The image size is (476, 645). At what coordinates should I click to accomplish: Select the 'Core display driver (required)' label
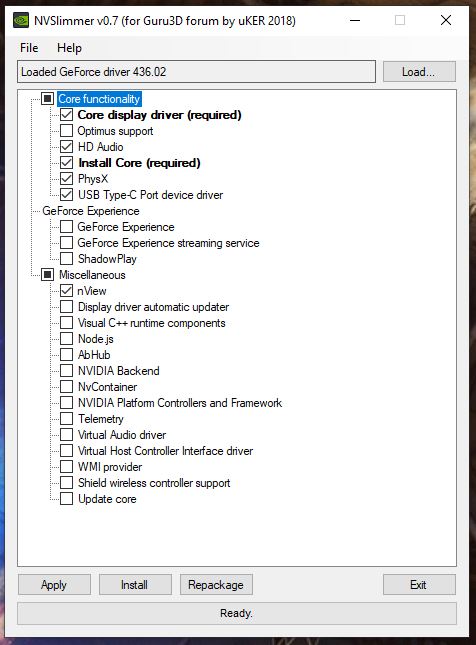tap(160, 115)
